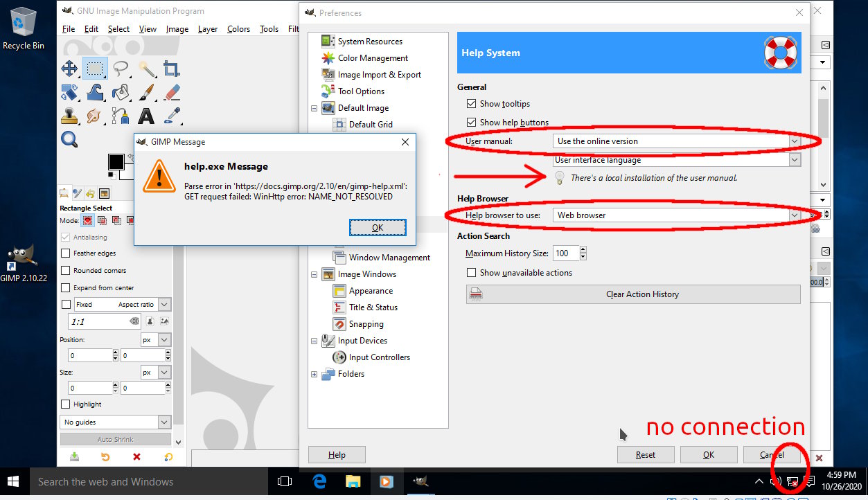Open the Select menu
The image size is (868, 500).
(x=118, y=29)
